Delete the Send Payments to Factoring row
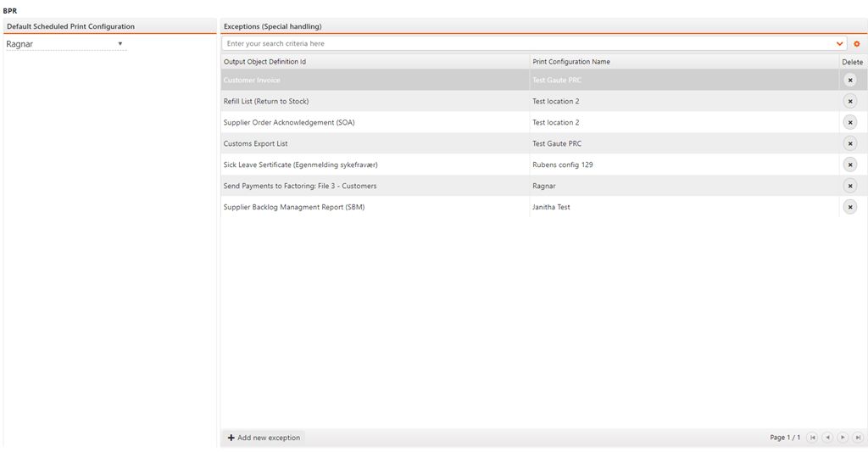 [849, 186]
